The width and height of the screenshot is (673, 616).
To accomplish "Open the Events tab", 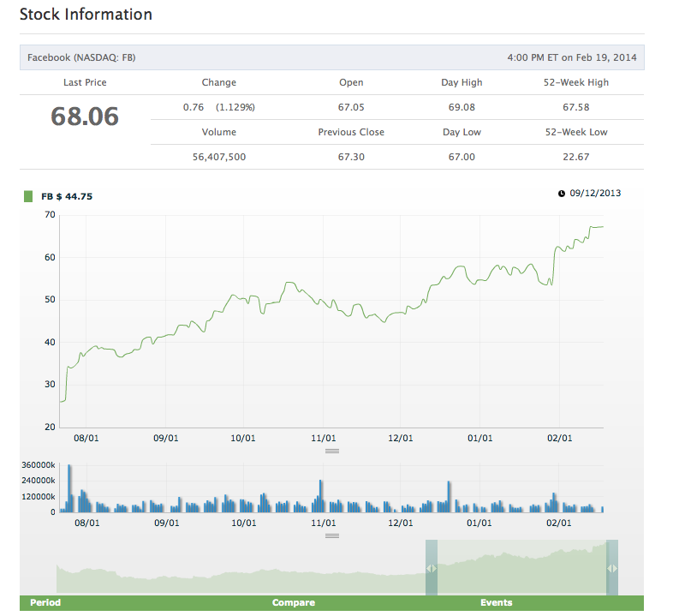I will click(x=496, y=602).
